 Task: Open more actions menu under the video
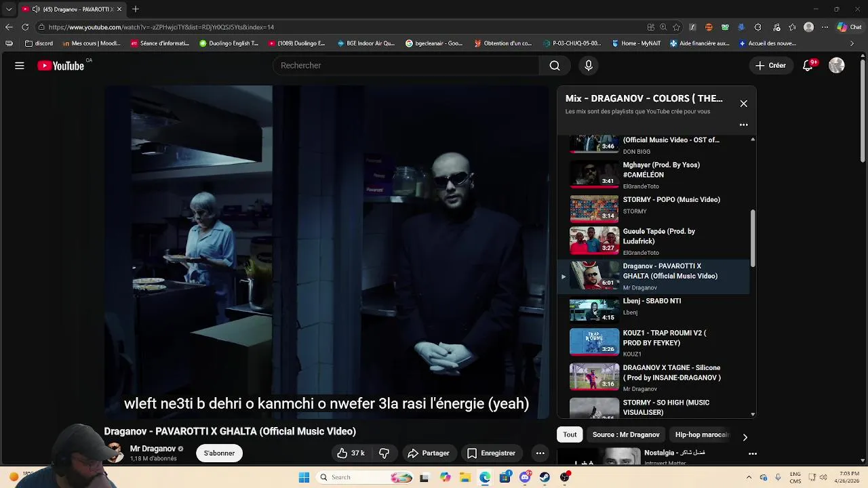(540, 453)
